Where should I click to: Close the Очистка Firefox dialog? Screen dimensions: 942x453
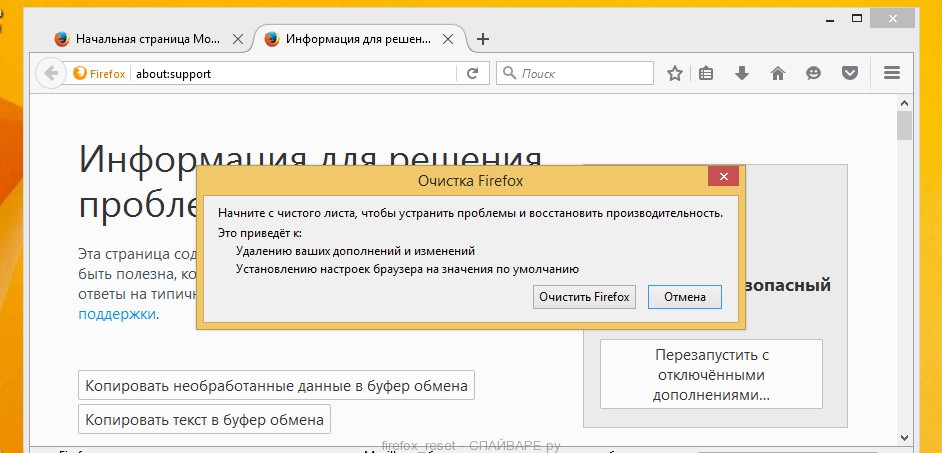click(723, 177)
